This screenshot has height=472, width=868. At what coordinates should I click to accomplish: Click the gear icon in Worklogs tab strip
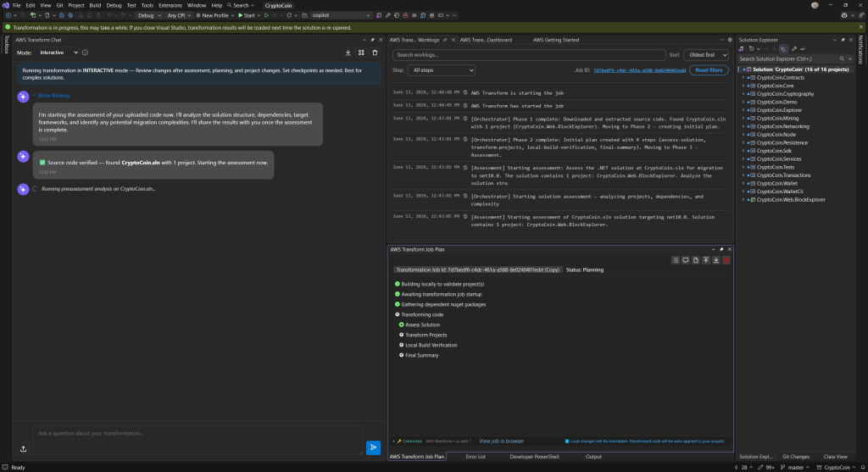[730, 40]
